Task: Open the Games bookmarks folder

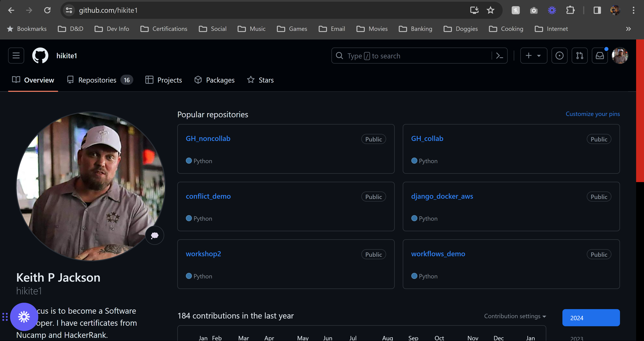Action: point(292,29)
